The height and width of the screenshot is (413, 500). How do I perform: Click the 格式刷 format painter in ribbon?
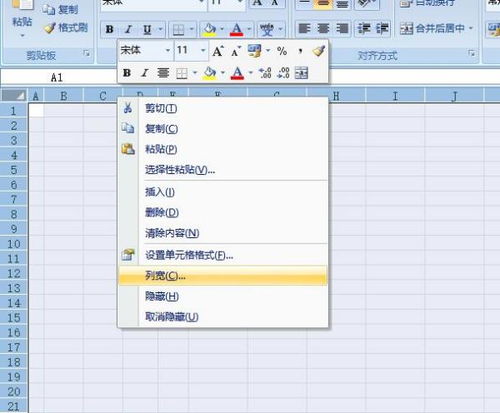pyautogui.click(x=66, y=28)
